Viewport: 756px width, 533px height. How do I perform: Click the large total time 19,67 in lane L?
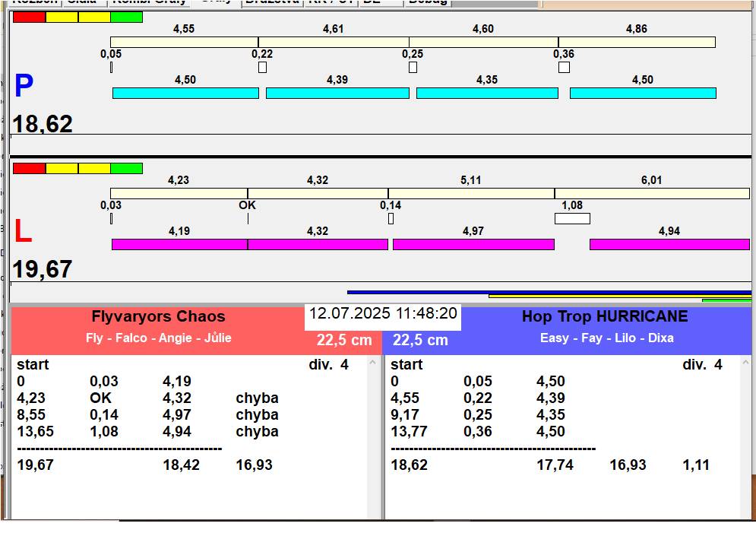(43, 269)
